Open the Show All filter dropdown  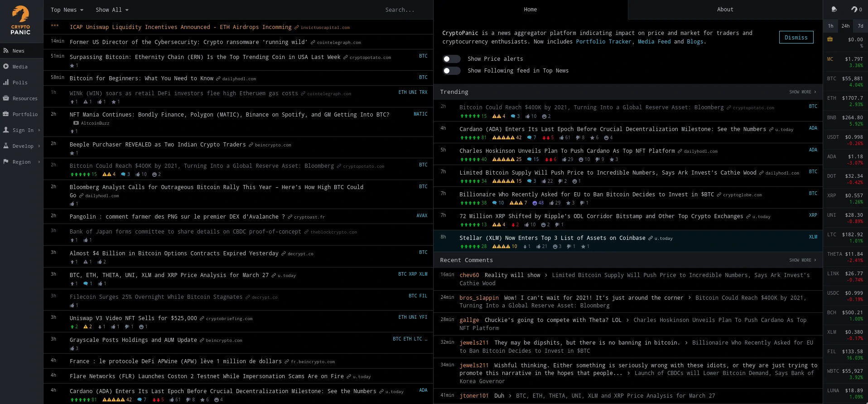coord(112,10)
